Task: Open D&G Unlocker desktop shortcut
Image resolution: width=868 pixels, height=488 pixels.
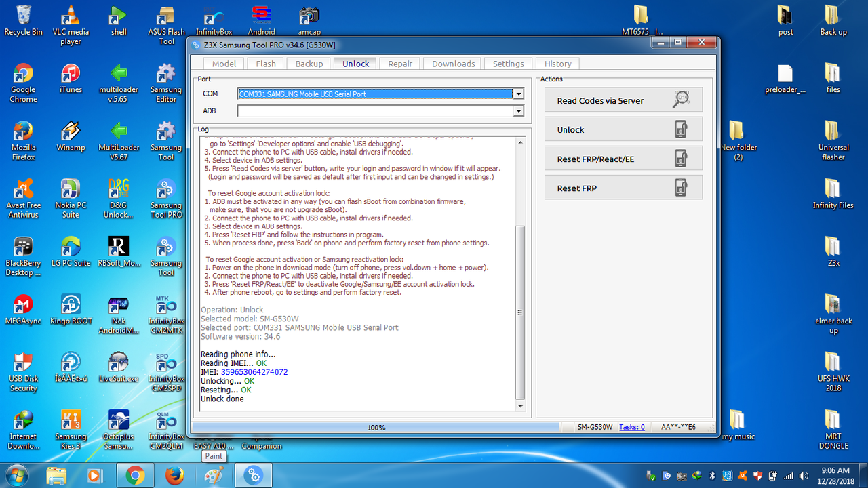Action: (119, 199)
